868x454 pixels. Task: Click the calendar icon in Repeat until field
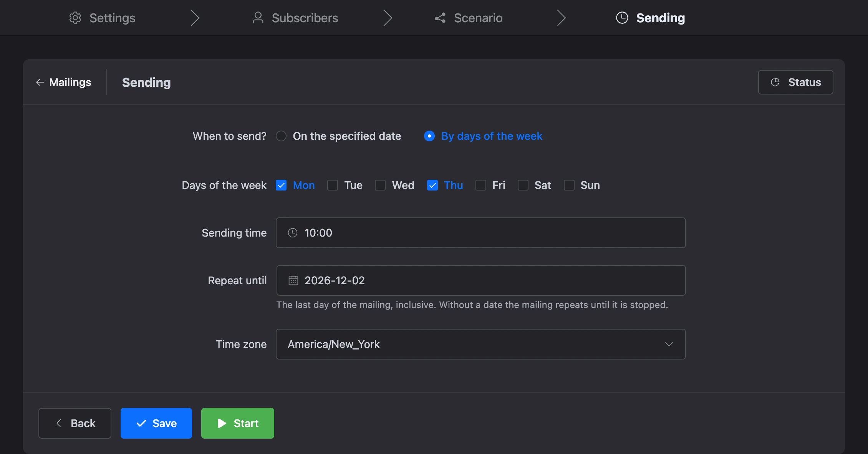(293, 280)
